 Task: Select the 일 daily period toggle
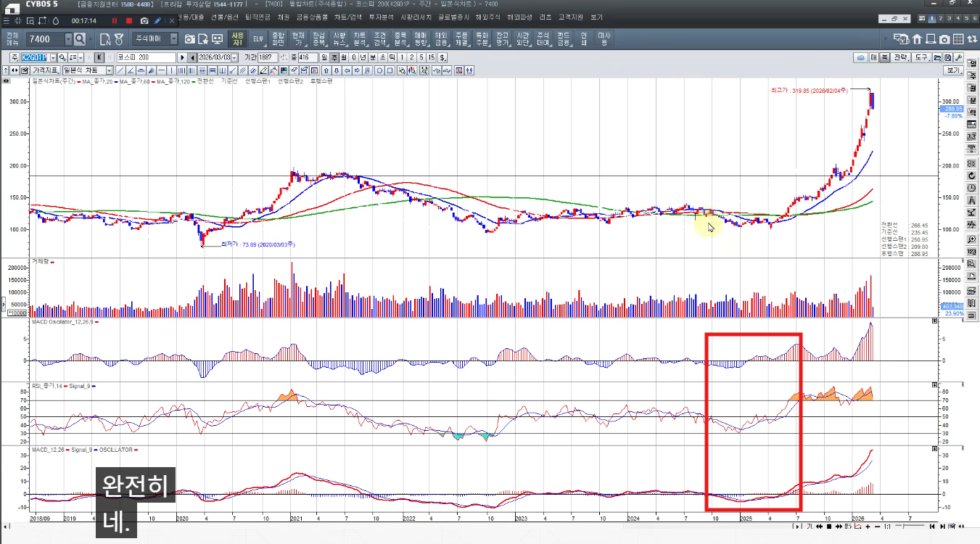click(325, 57)
